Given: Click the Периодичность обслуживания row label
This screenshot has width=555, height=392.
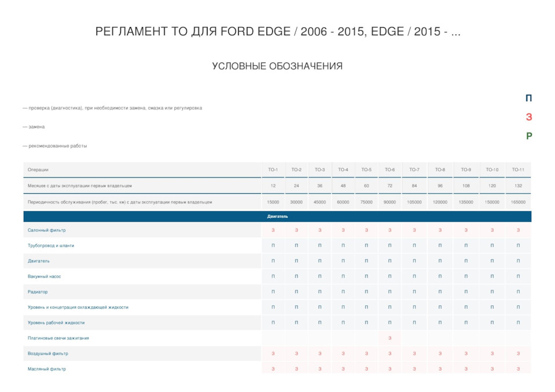Looking at the screenshot, I should (120, 202).
